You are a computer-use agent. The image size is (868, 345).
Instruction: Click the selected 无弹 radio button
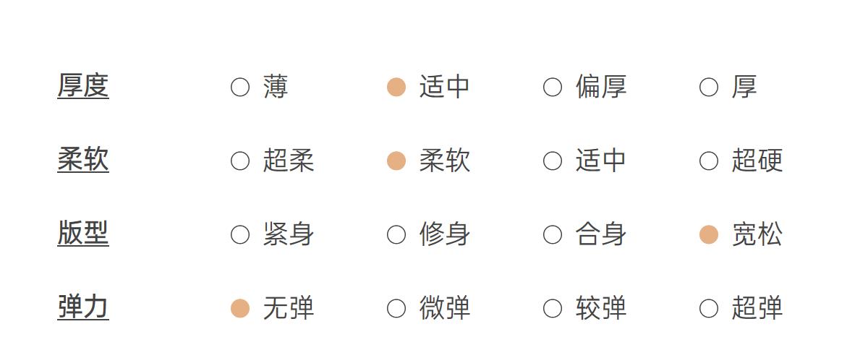(240, 309)
